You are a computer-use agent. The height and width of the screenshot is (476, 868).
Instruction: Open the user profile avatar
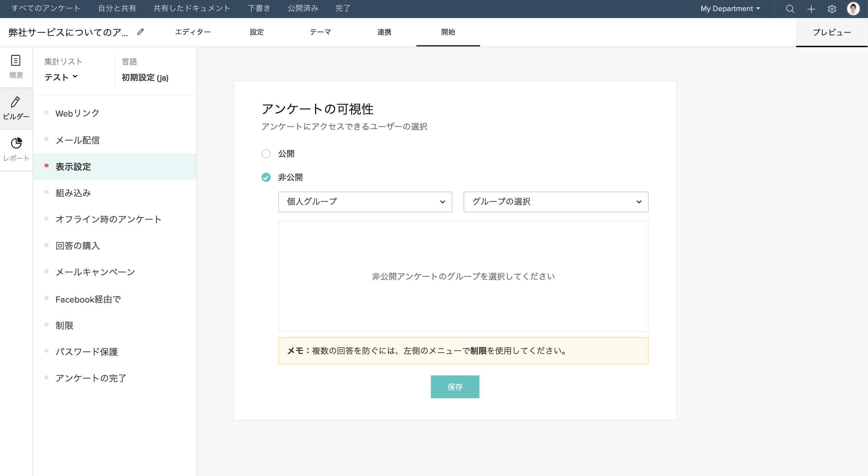[x=853, y=9]
